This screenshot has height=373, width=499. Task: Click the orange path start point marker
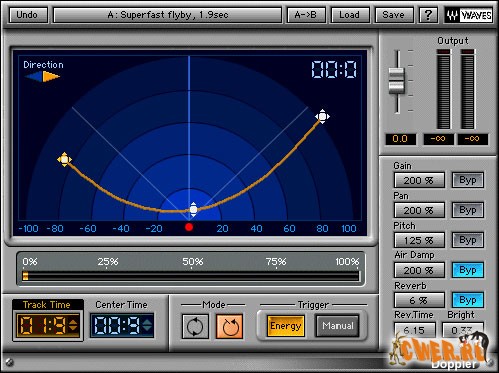point(64,160)
